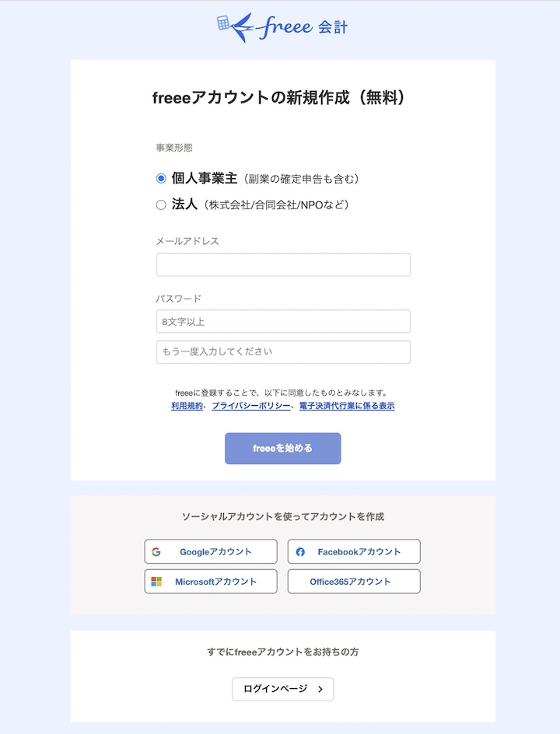Sign up with the Facebookアカウント button
Image resolution: width=560 pixels, height=734 pixels.
(x=354, y=551)
